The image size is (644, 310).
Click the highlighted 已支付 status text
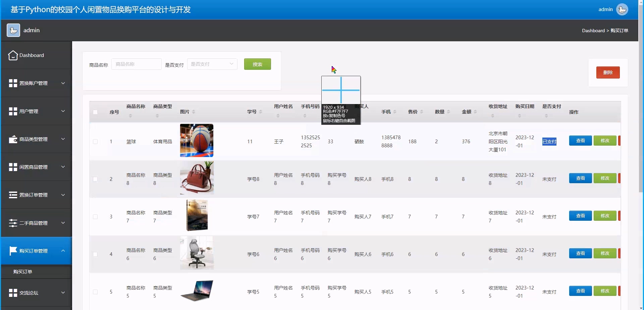pyautogui.click(x=549, y=142)
